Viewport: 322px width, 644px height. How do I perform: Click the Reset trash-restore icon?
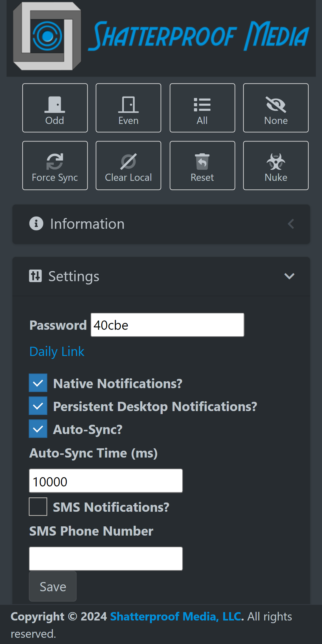[202, 161]
